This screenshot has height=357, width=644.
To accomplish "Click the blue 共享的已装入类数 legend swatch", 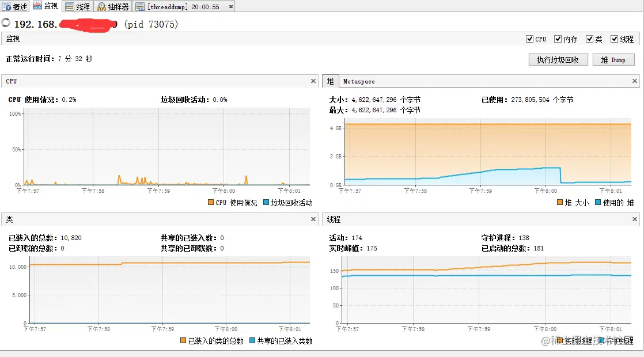I will pyautogui.click(x=252, y=340).
